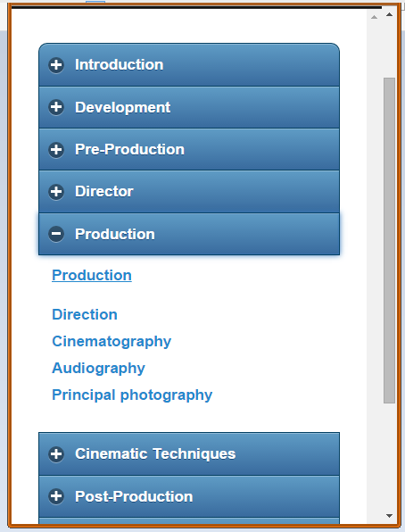The image size is (405, 532).
Task: Click the plus icon beside Introduction
Action: (56, 65)
